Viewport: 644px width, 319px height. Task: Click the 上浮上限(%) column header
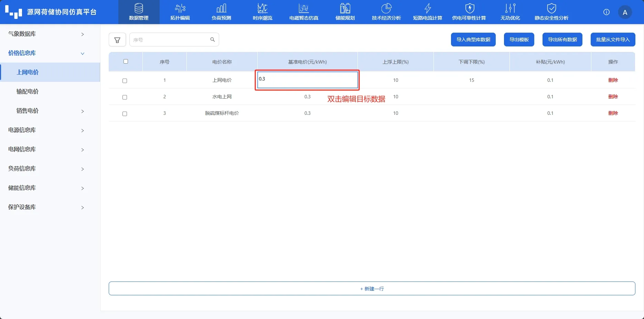(x=396, y=62)
